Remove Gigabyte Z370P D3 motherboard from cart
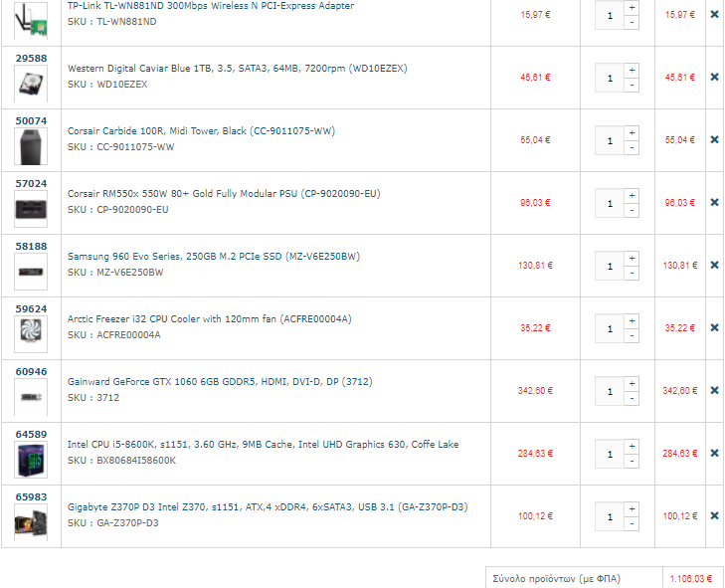The image size is (725, 588). tap(714, 515)
